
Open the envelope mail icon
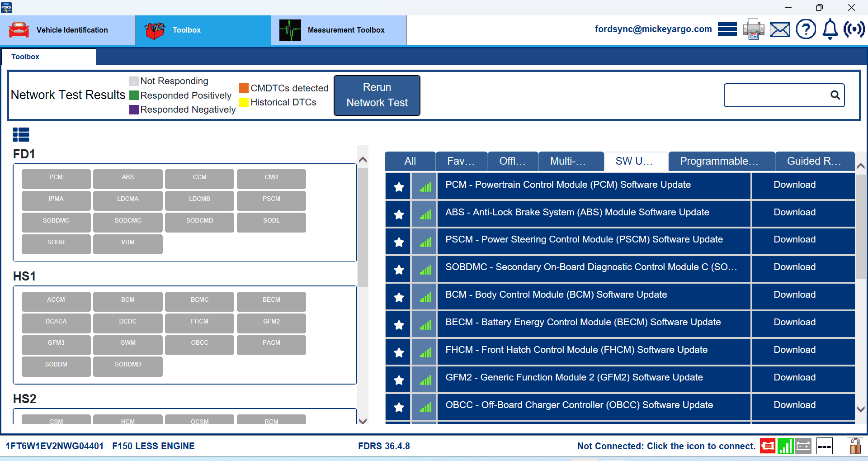(780, 30)
